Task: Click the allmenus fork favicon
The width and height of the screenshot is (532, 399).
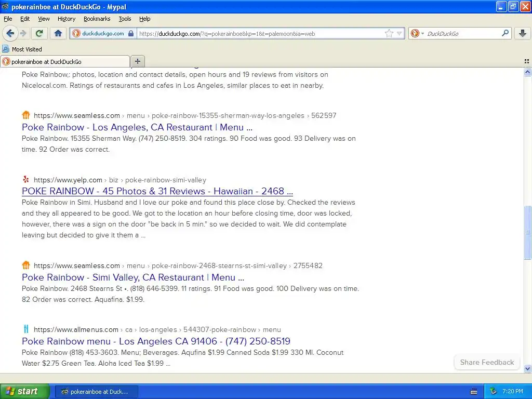Action: (x=26, y=329)
